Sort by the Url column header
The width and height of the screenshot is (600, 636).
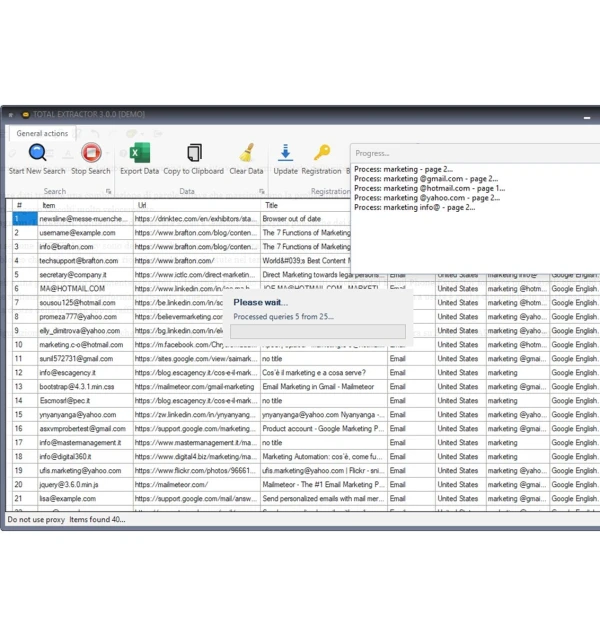click(197, 205)
